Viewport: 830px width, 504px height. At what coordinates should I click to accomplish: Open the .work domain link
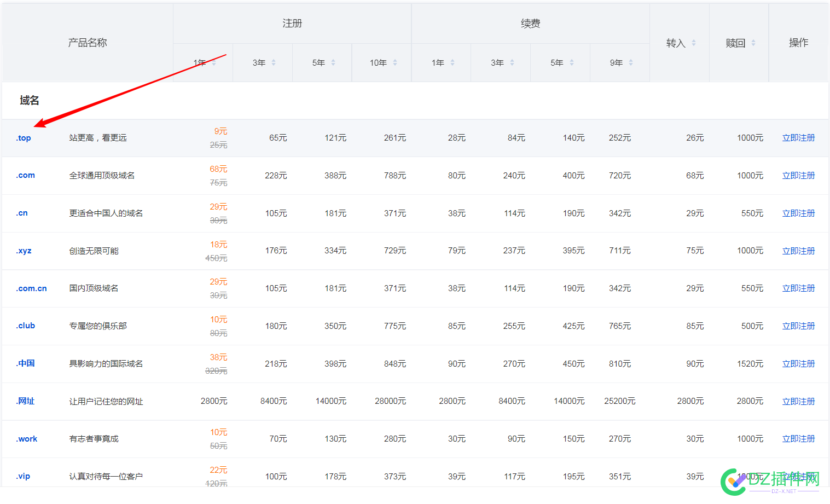point(27,439)
